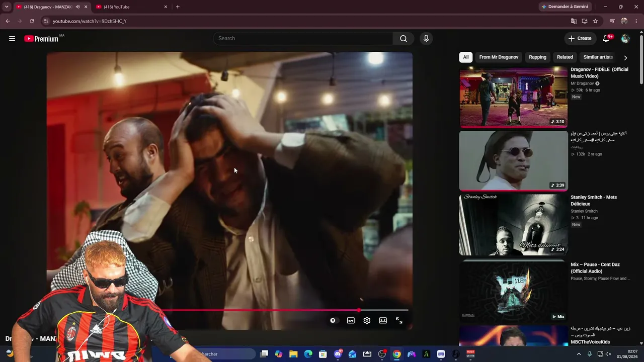This screenshot has width=644, height=362.
Task: Open the Cent Daz Mix thumbnail
Action: click(513, 291)
